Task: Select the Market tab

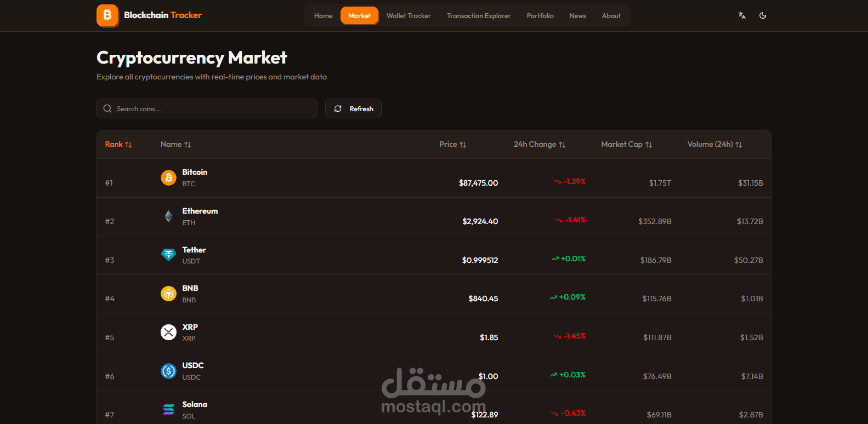Action: coord(360,15)
